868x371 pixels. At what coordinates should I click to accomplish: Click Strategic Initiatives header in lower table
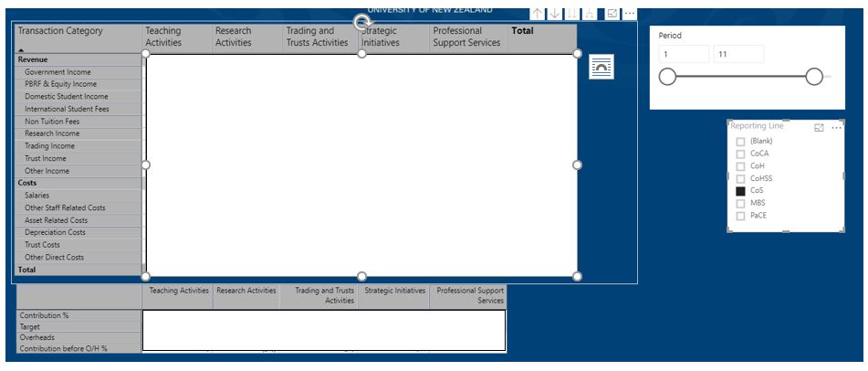click(393, 296)
